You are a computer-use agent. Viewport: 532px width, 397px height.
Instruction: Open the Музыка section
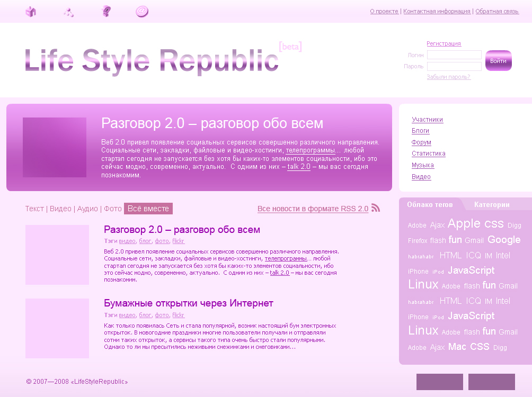click(424, 165)
